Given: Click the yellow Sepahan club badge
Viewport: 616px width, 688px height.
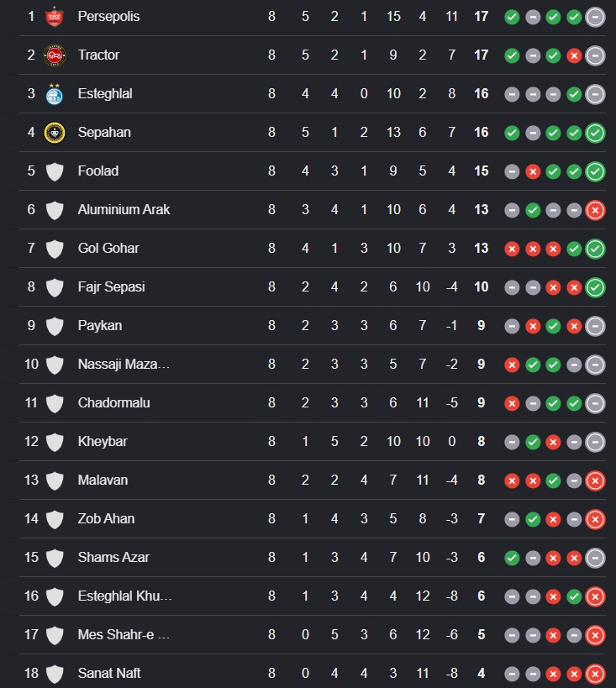Looking at the screenshot, I should click(x=55, y=133).
